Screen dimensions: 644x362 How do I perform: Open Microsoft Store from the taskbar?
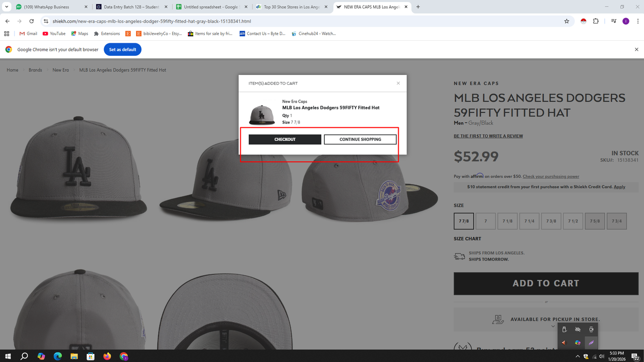click(x=91, y=356)
